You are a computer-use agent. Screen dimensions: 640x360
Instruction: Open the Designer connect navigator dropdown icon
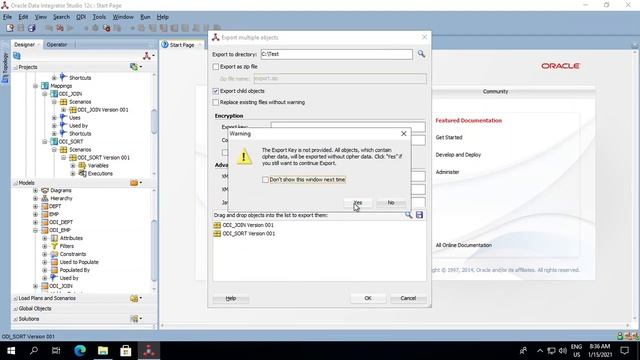click(148, 56)
